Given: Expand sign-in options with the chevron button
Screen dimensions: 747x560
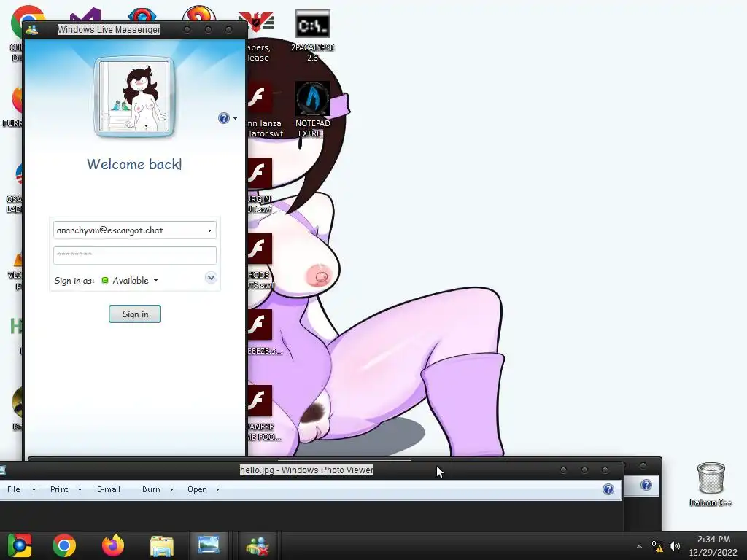Looking at the screenshot, I should point(211,278).
